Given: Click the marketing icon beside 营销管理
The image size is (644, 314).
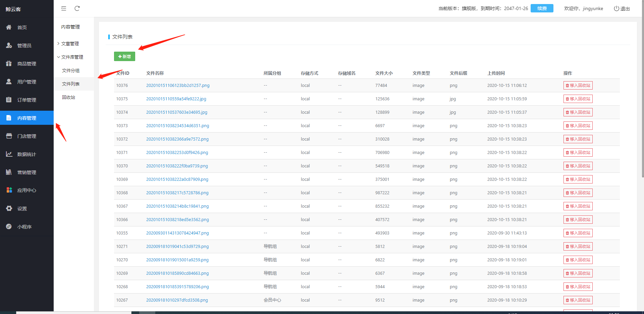Looking at the screenshot, I should (9, 172).
